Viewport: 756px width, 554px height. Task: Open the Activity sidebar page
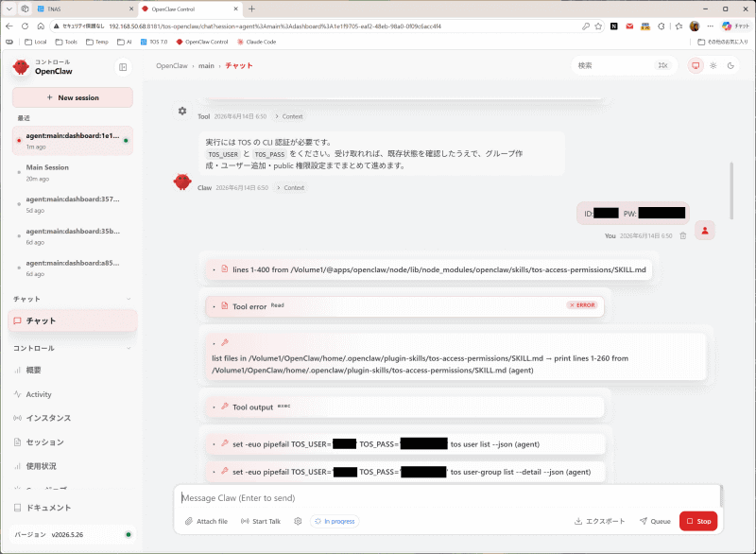coord(73,394)
